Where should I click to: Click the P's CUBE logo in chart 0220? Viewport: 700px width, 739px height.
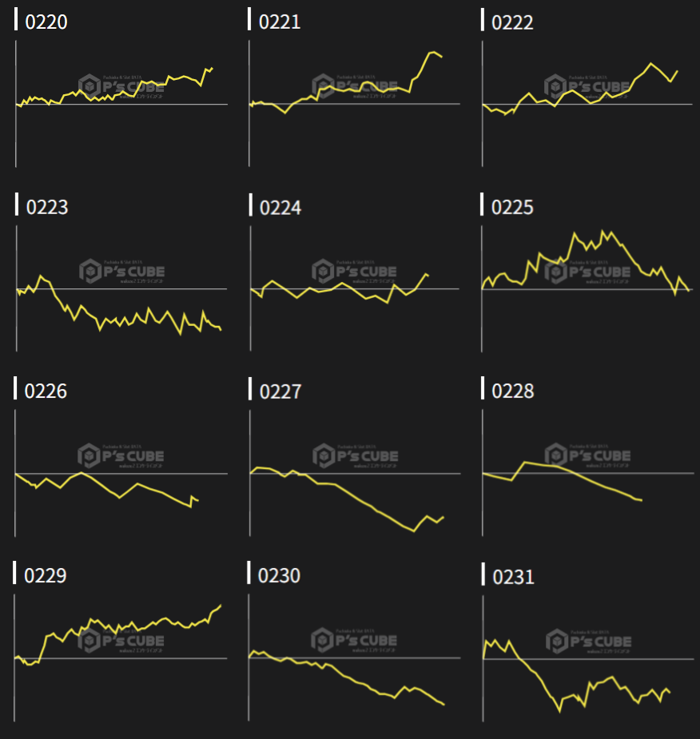(x=121, y=85)
